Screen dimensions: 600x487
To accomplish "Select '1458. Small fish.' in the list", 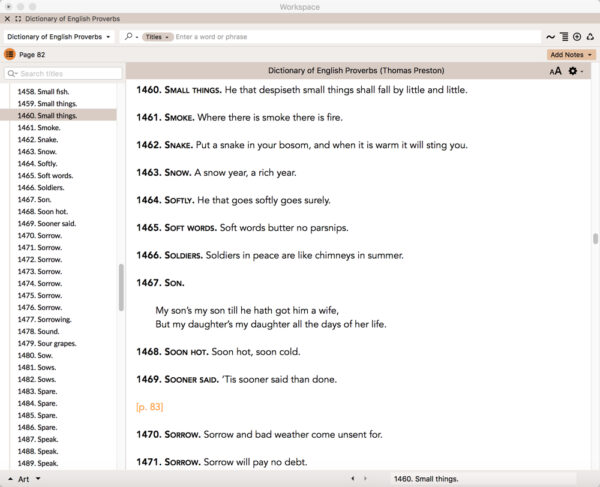I will (43, 91).
